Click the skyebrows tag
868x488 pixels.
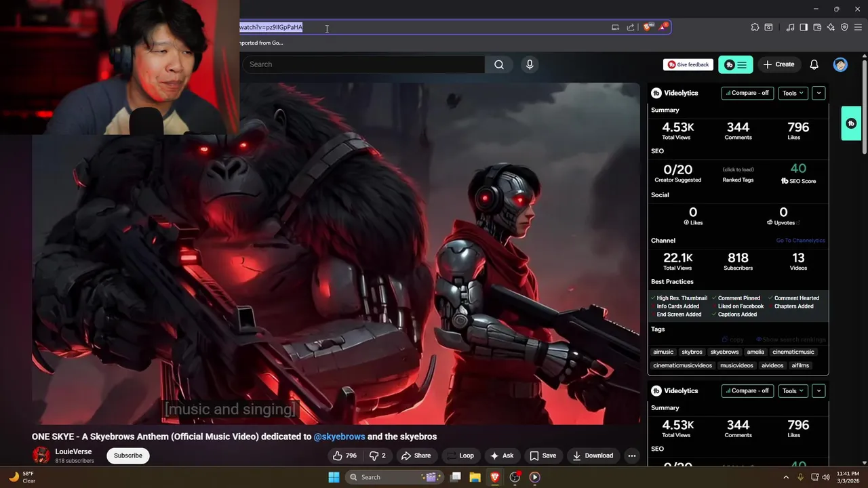tap(724, 352)
